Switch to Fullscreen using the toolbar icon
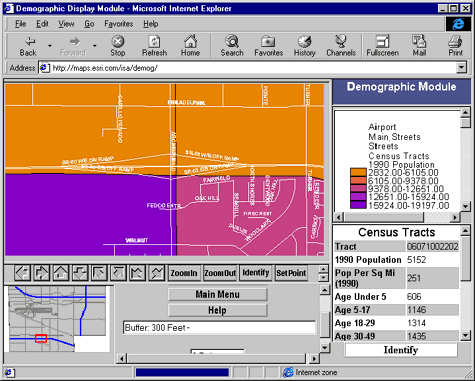The height and width of the screenshot is (381, 475). click(383, 46)
